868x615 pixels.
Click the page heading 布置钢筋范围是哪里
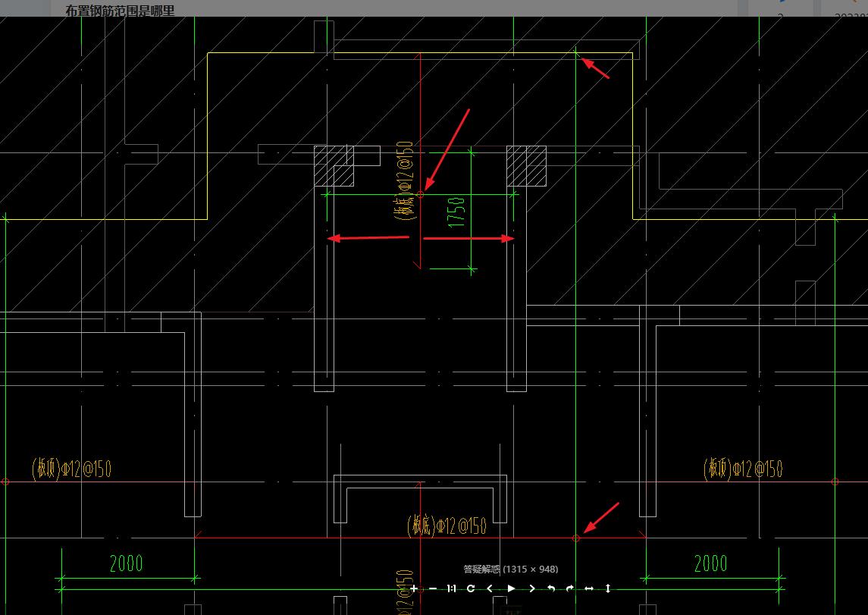[x=120, y=11]
